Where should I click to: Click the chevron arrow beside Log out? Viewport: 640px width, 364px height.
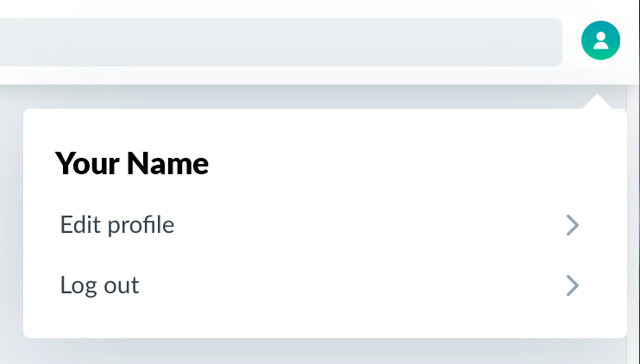[x=573, y=286]
